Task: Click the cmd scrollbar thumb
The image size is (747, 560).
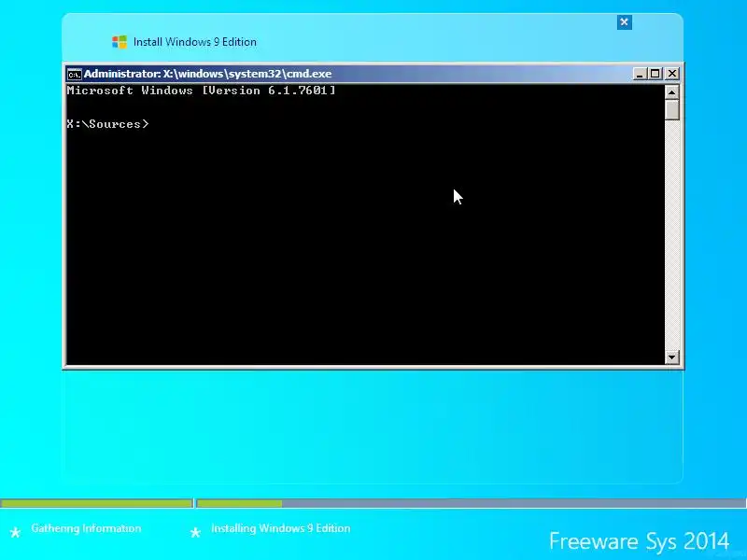Action: coord(671,109)
